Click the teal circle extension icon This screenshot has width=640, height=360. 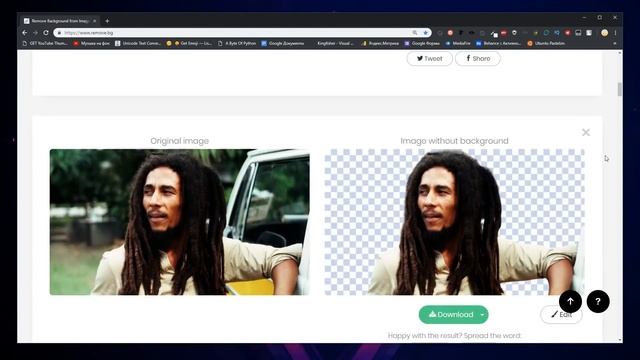coord(546,33)
